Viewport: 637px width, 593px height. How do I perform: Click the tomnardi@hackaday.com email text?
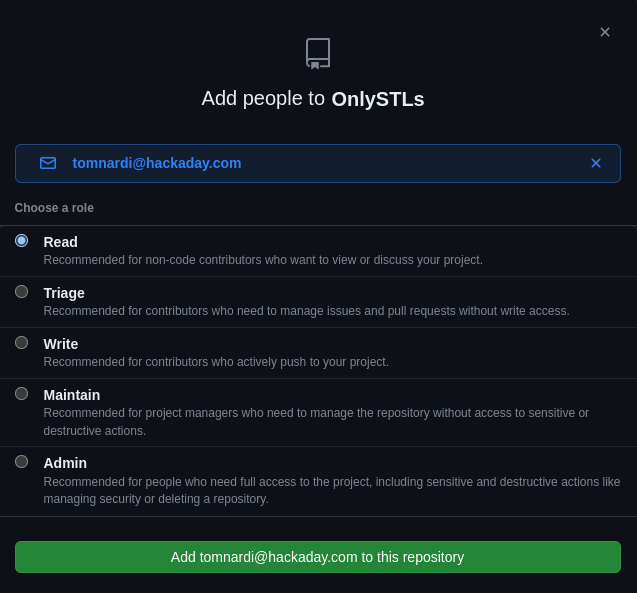click(157, 163)
